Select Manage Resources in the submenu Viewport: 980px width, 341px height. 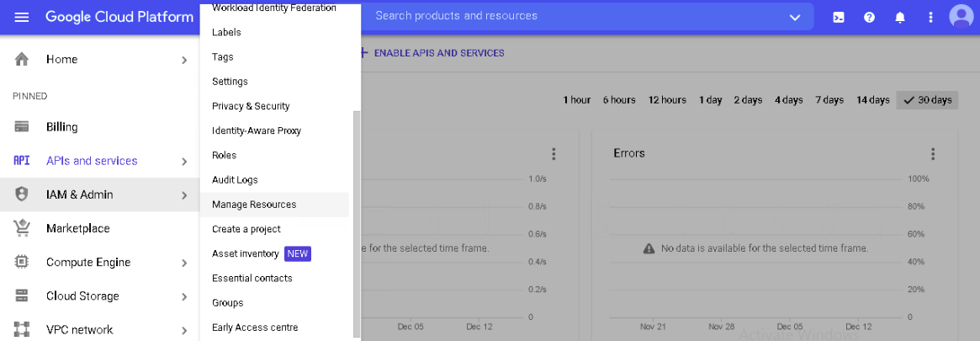coord(274,205)
